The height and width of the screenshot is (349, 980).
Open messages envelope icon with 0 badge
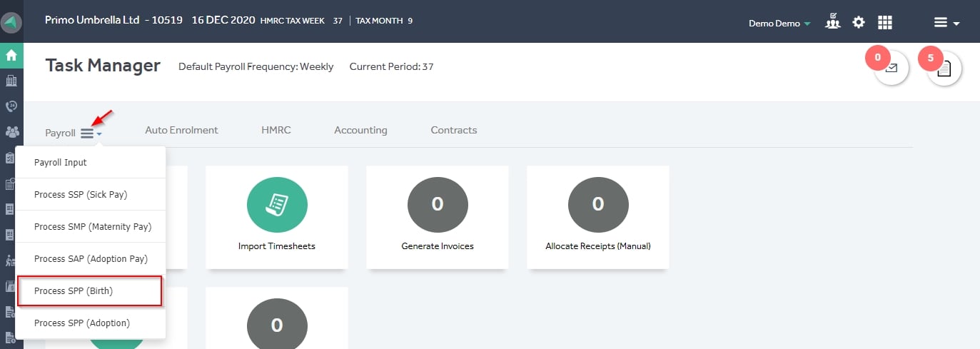pyautogui.click(x=891, y=69)
